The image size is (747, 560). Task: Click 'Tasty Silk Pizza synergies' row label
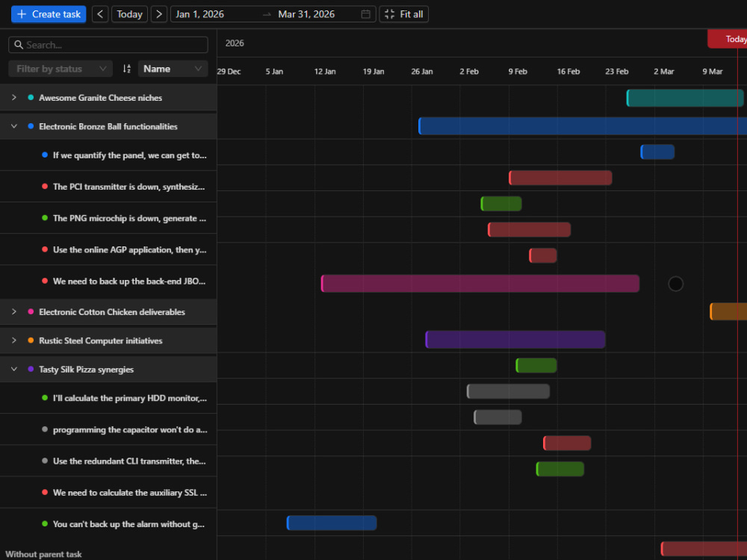coord(86,370)
